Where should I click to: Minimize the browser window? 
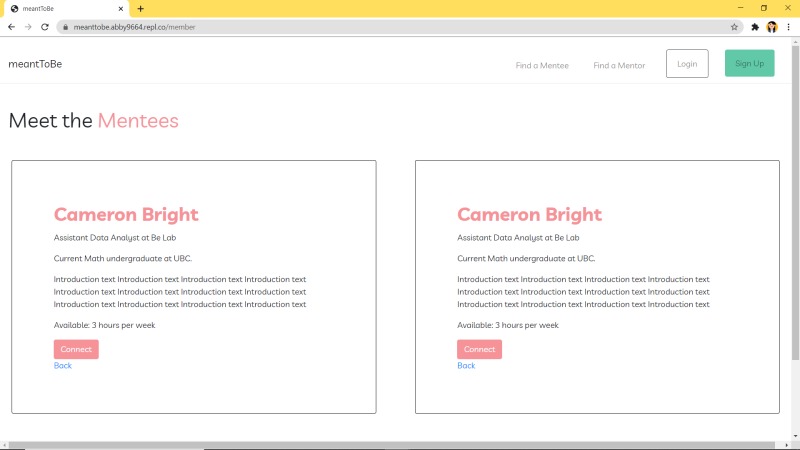tap(740, 8)
